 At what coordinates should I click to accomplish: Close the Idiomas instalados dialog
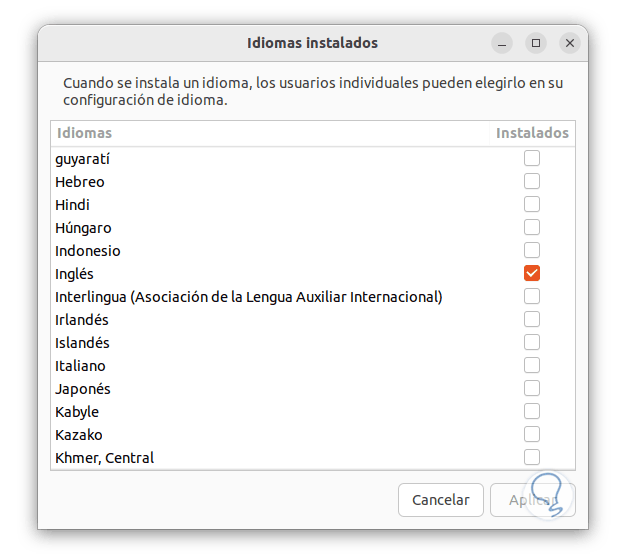coord(570,43)
